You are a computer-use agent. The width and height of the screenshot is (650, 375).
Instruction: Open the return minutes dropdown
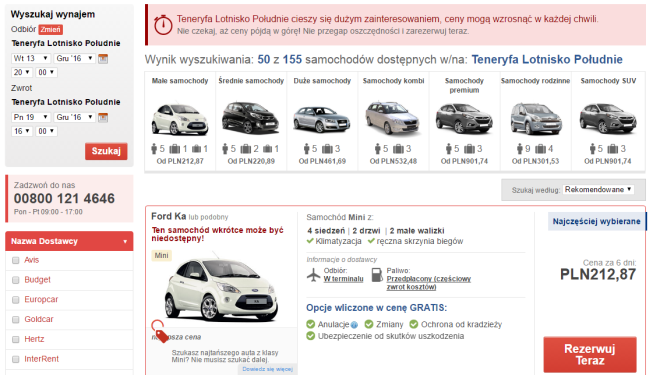point(46,131)
